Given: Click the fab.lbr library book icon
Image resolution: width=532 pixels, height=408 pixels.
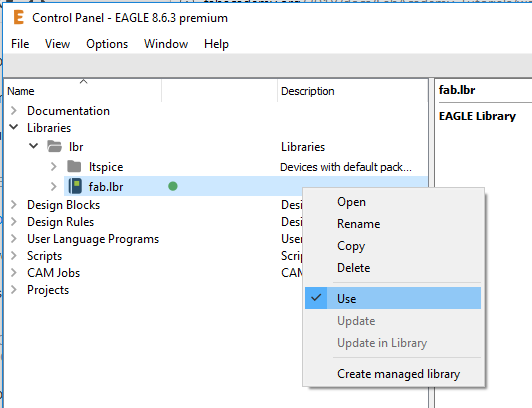Looking at the screenshot, I should click(x=75, y=186).
